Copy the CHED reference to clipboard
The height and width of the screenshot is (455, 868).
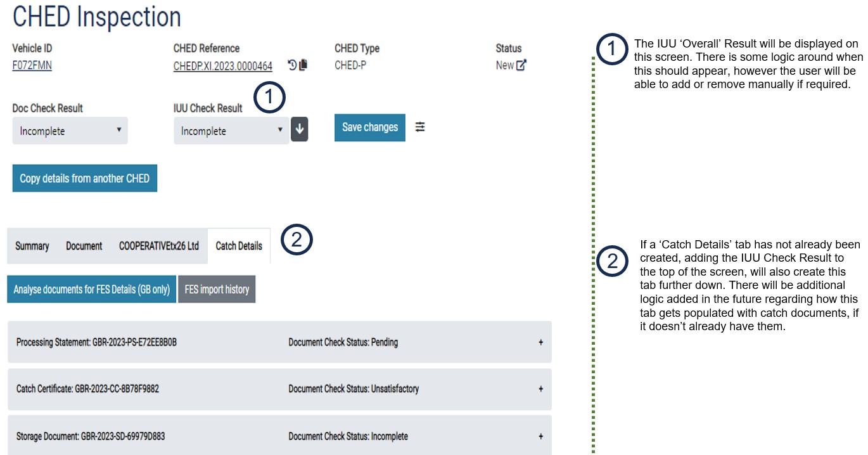tap(303, 65)
